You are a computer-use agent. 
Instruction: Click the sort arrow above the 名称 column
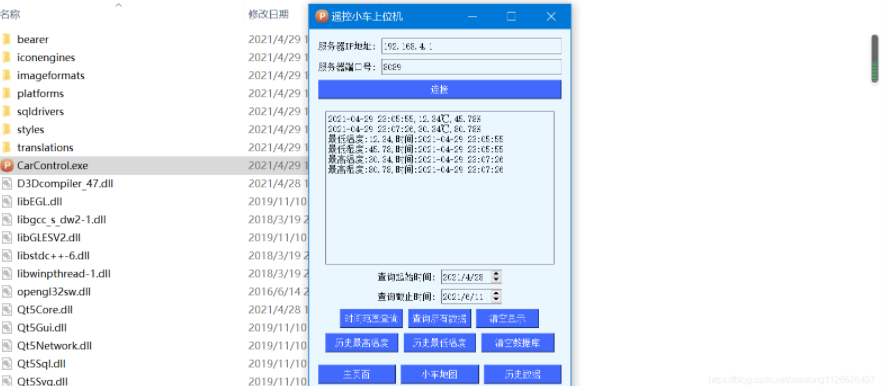(119, 5)
